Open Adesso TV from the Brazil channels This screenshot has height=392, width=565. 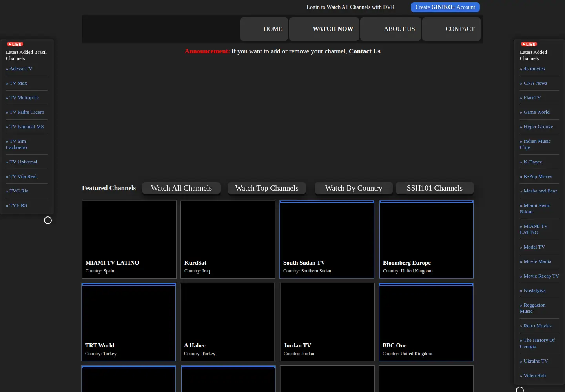click(x=19, y=69)
